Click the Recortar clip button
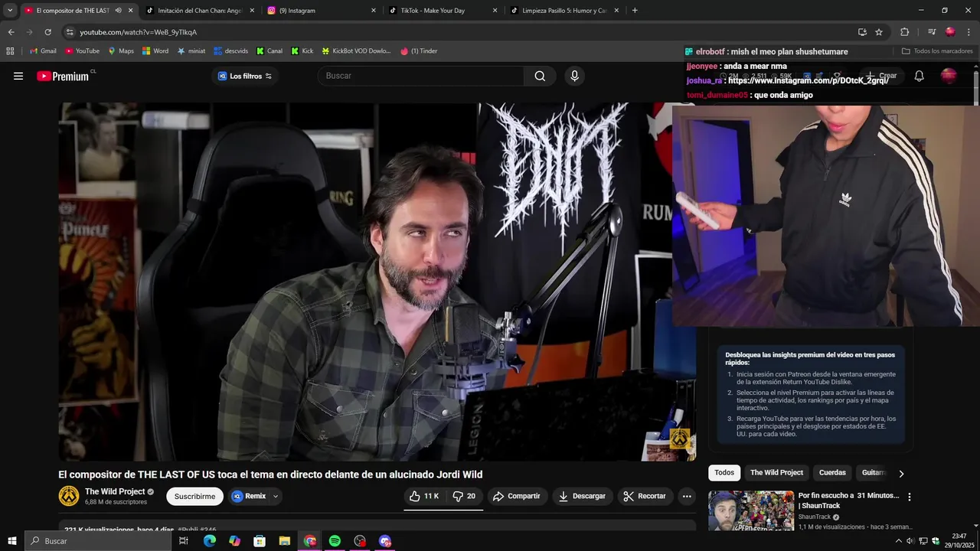This screenshot has width=980, height=551. [645, 496]
